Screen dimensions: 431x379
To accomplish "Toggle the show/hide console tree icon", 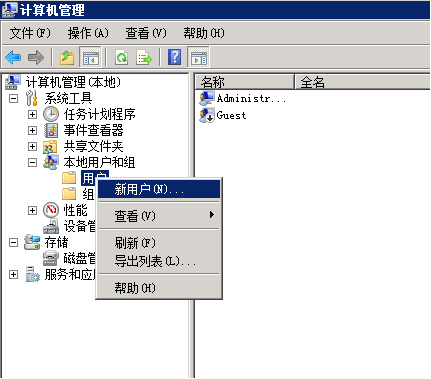I will pyautogui.click(x=91, y=57).
